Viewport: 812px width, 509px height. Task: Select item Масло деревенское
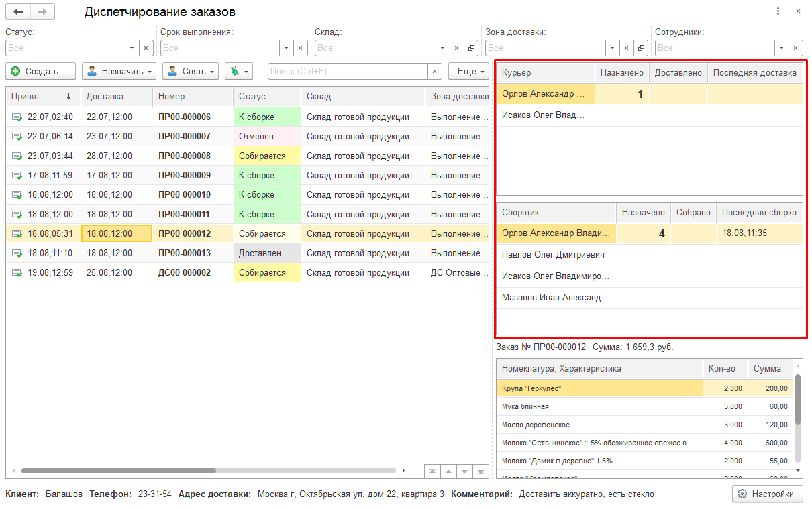click(x=644, y=425)
